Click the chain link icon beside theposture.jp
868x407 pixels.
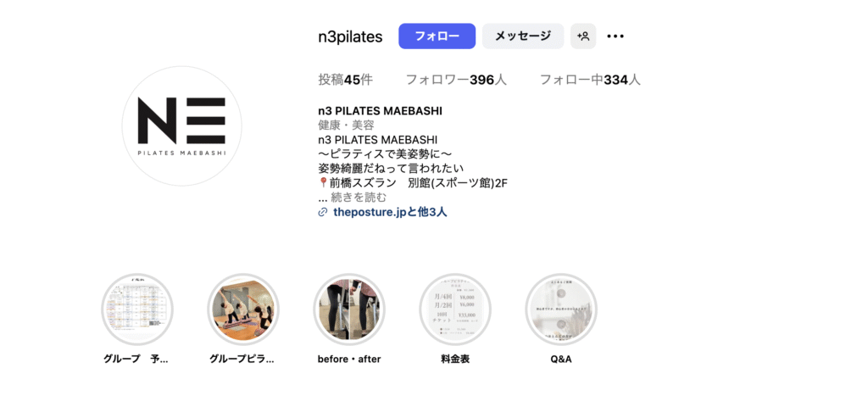point(323,212)
